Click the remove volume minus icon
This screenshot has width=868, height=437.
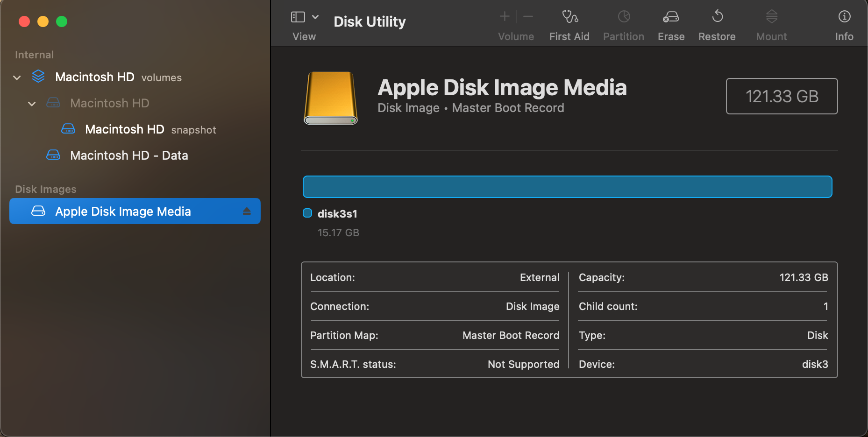pyautogui.click(x=528, y=17)
